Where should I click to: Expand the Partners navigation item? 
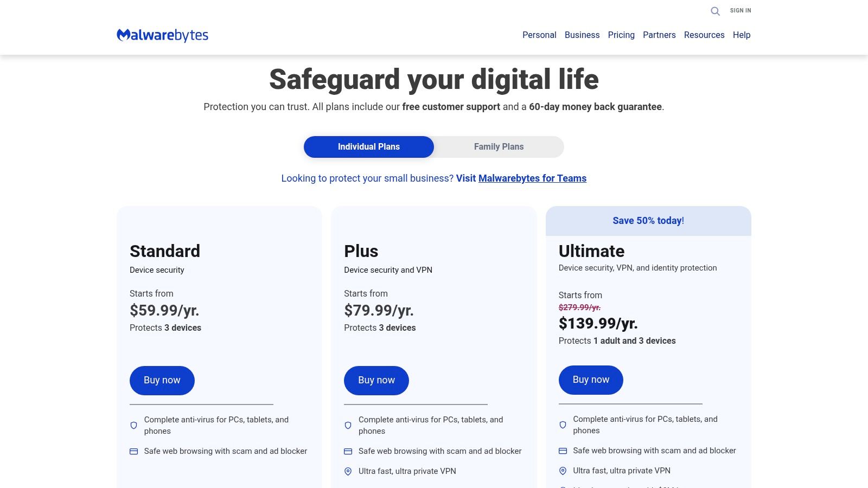(x=659, y=35)
